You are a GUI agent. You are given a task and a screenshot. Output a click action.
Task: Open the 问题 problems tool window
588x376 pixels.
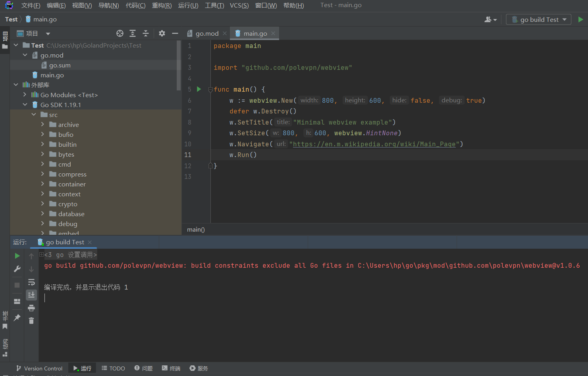[x=143, y=368]
